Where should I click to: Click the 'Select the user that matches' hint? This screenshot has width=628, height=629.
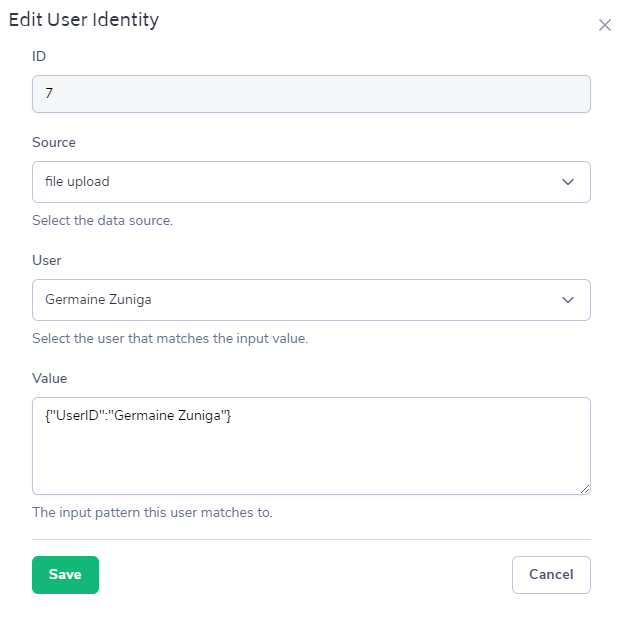(x=170, y=338)
